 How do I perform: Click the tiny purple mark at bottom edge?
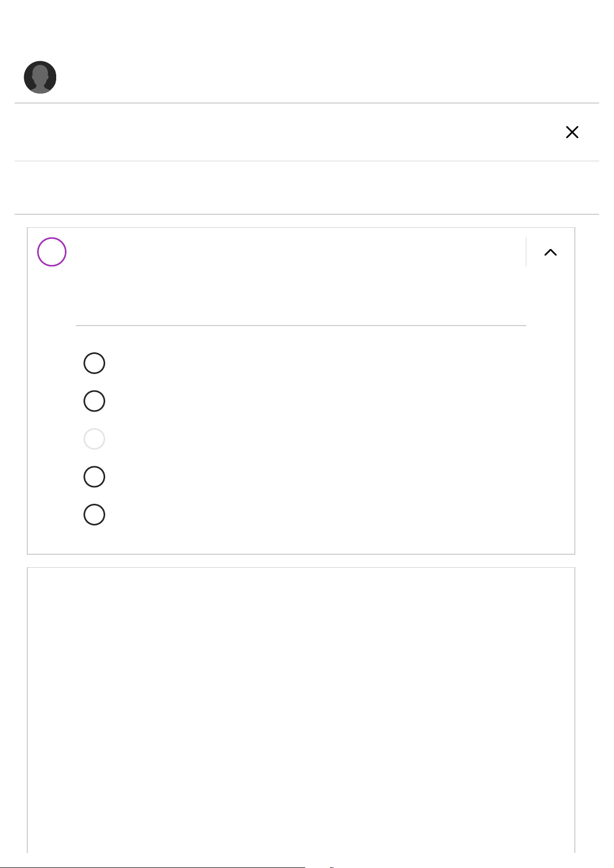coord(331,867)
